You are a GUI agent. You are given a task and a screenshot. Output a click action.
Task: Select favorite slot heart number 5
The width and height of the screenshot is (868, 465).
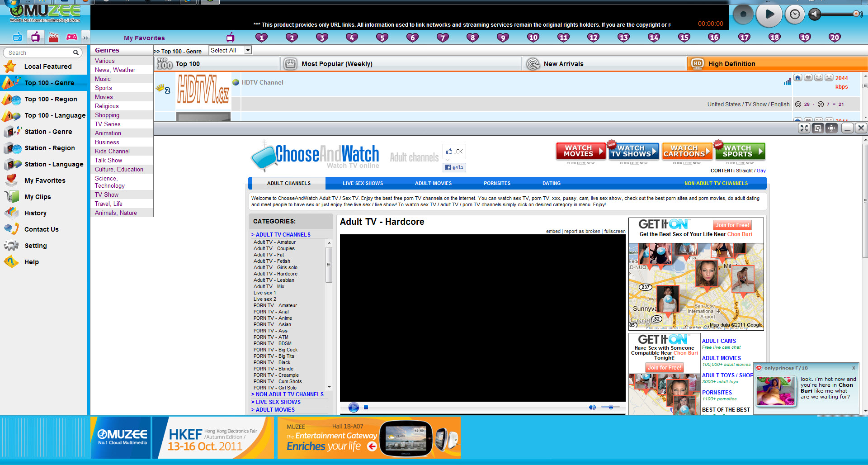[x=382, y=38]
